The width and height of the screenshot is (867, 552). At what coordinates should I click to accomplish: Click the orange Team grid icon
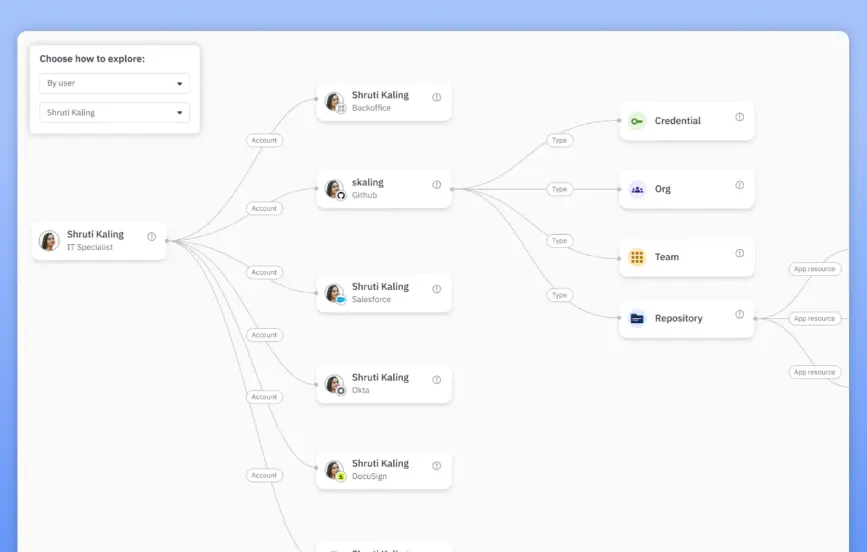pyautogui.click(x=637, y=257)
